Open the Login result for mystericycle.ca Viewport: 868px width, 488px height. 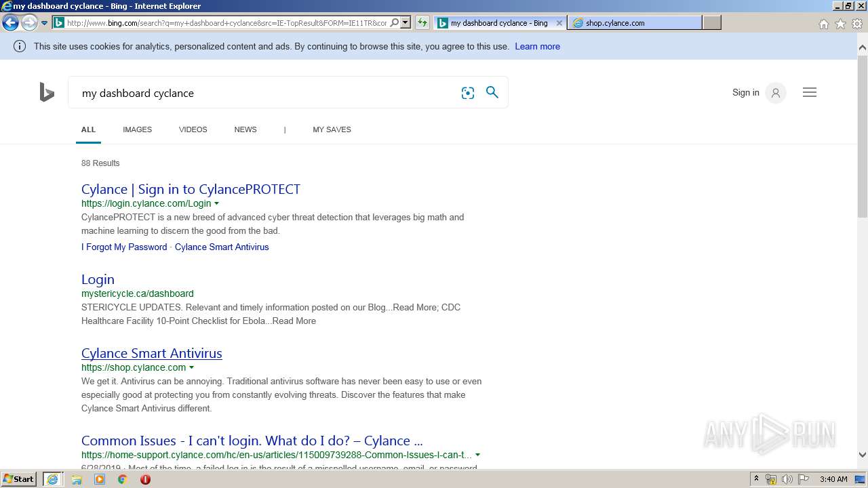point(98,279)
